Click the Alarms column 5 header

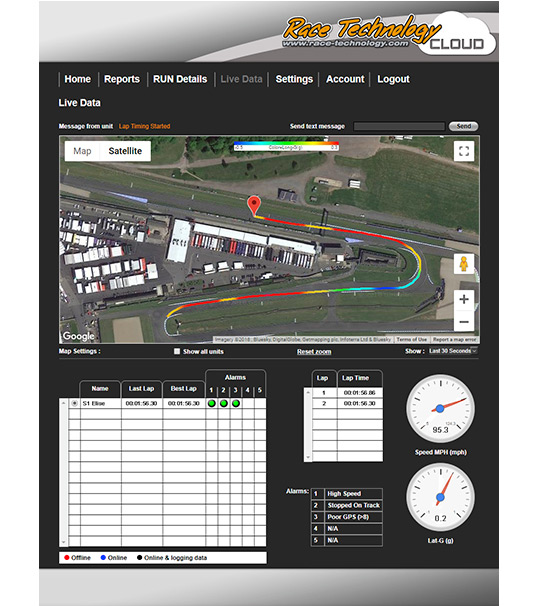tap(259, 390)
